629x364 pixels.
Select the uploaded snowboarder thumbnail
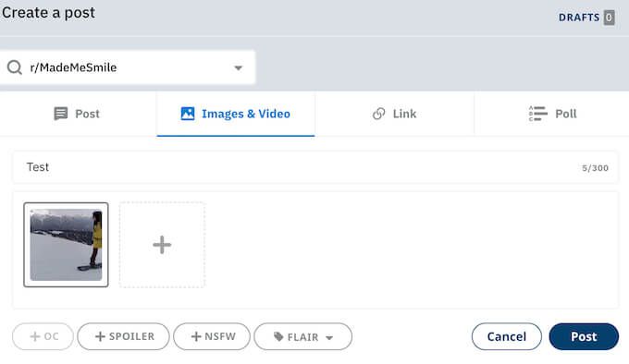(67, 245)
